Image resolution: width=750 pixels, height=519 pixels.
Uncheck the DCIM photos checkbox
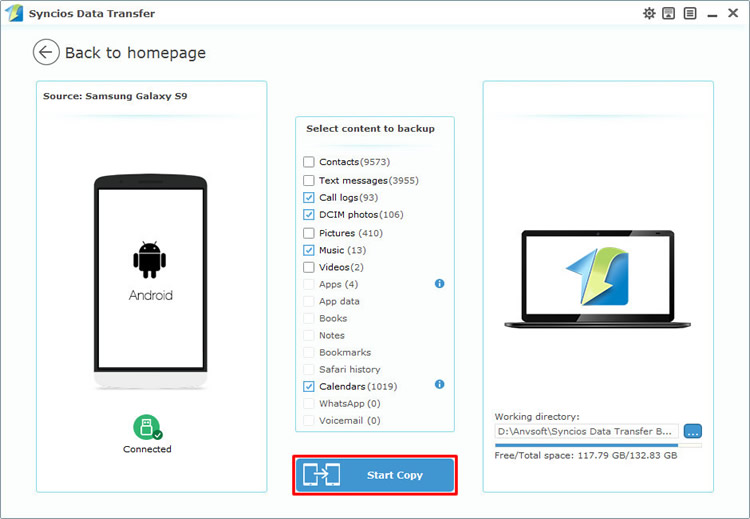[x=309, y=215]
